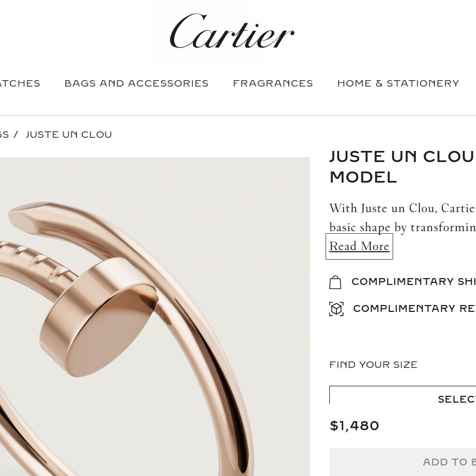
Task: Click the Read More link
Action: (359, 246)
